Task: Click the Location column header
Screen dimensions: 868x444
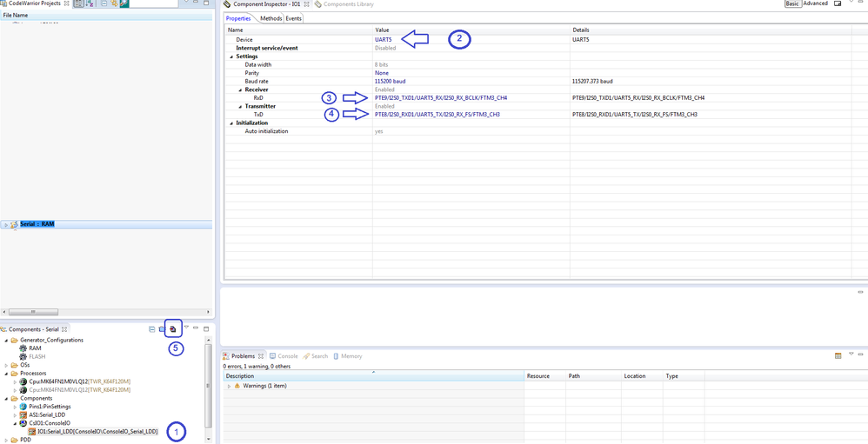Action: point(642,376)
